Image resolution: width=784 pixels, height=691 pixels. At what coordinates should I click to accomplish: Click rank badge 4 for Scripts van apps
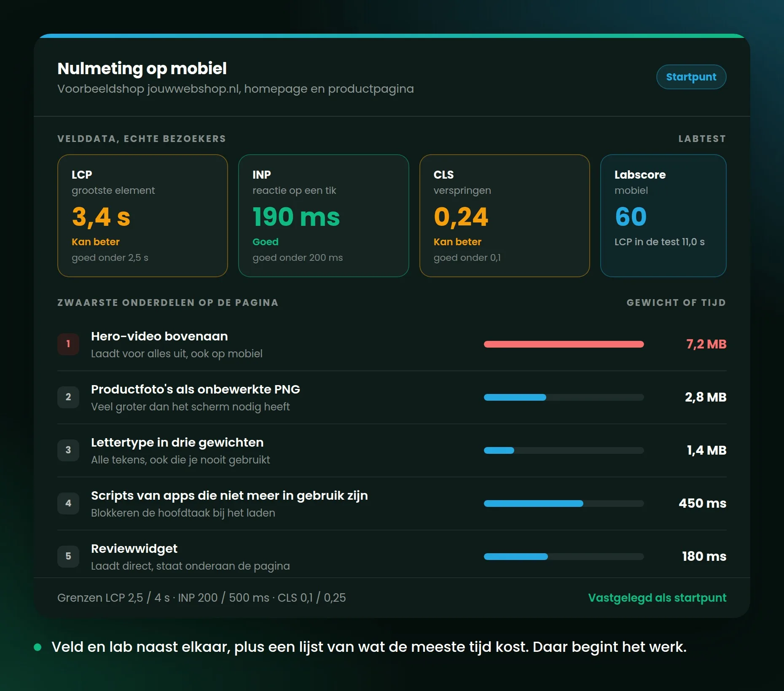pyautogui.click(x=68, y=503)
